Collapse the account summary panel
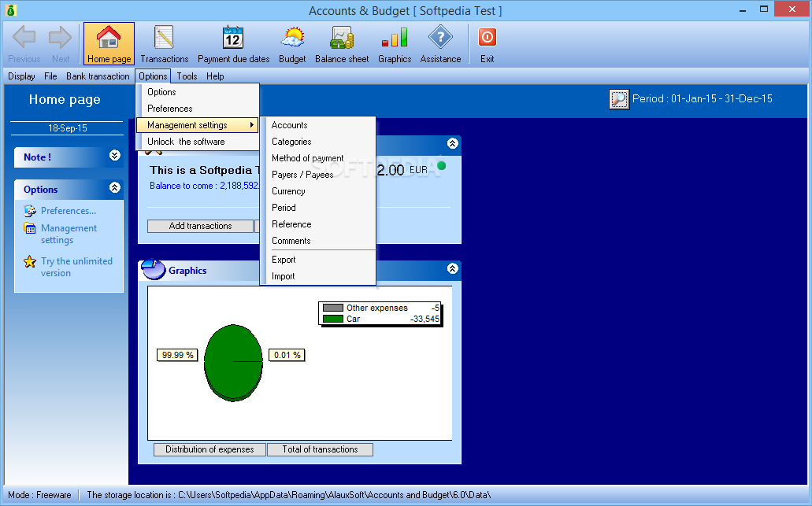This screenshot has width=812, height=506. click(453, 143)
